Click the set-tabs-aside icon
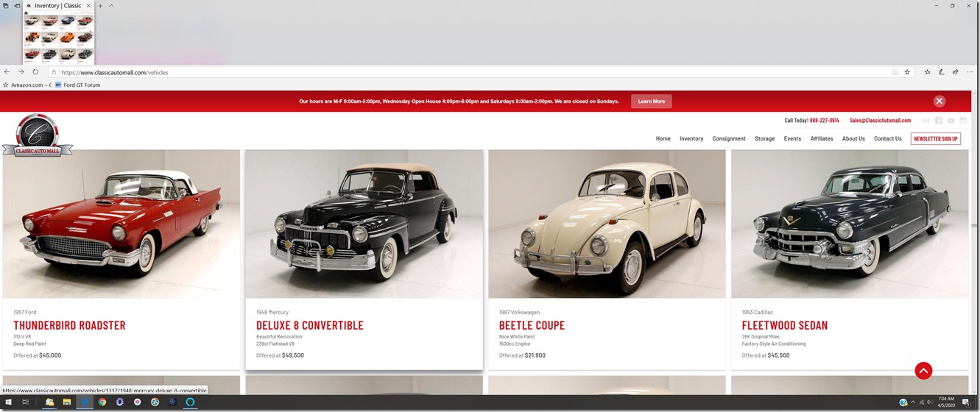The height and width of the screenshot is (412, 980). point(16,6)
